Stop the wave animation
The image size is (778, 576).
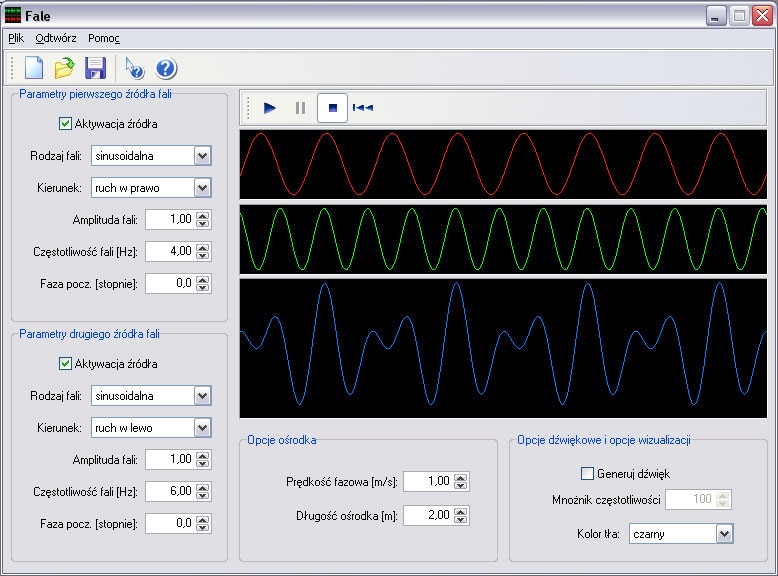(x=332, y=107)
